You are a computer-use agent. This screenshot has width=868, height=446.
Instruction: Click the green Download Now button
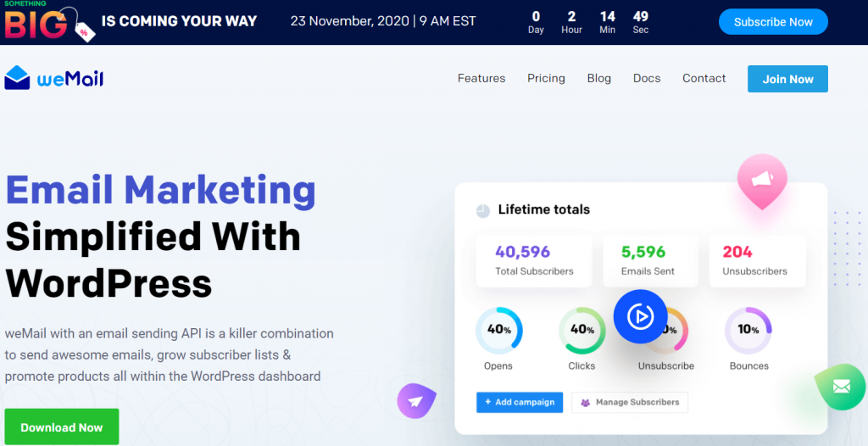(x=61, y=427)
